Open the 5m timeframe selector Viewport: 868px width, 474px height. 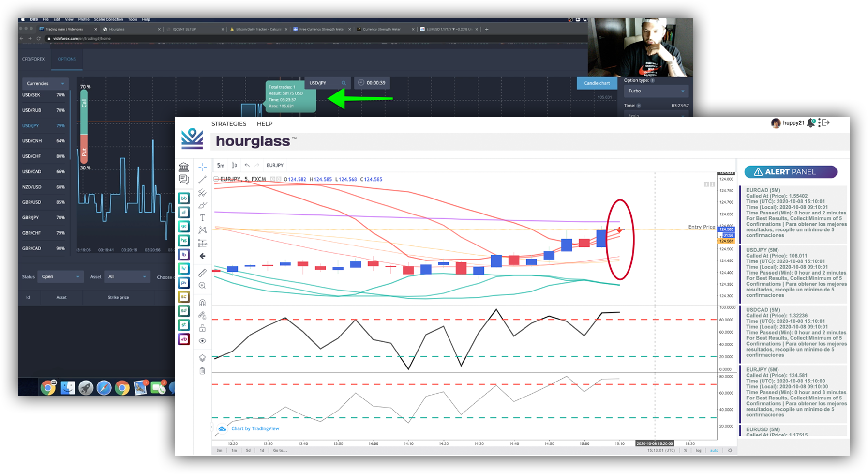pyautogui.click(x=221, y=165)
